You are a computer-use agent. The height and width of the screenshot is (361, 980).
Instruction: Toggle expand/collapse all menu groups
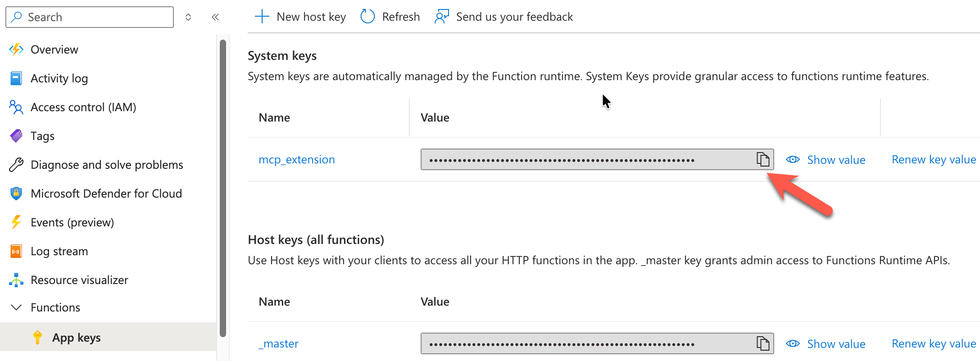tap(188, 17)
